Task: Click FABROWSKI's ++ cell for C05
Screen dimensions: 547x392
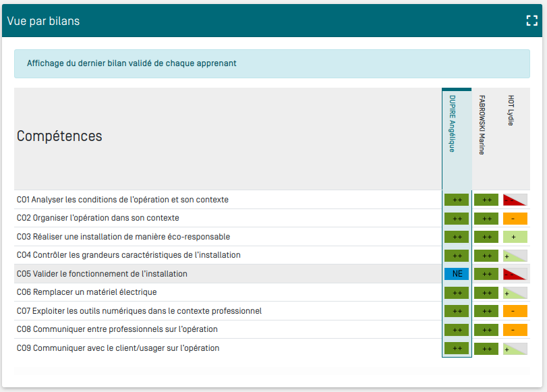Action: click(x=486, y=274)
